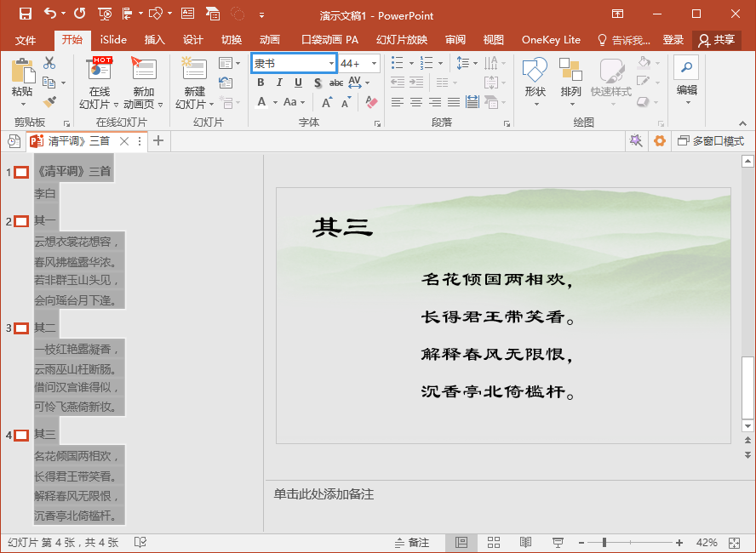756x553 pixels.
Task: Click the zoom slider in status bar
Action: pyautogui.click(x=604, y=543)
